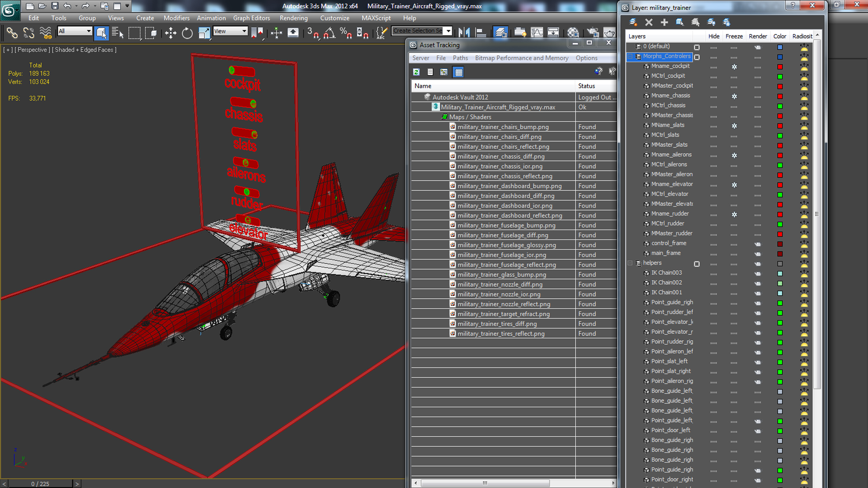Toggle the Spinner Snap icon
The width and height of the screenshot is (868, 488).
pyautogui.click(x=363, y=33)
